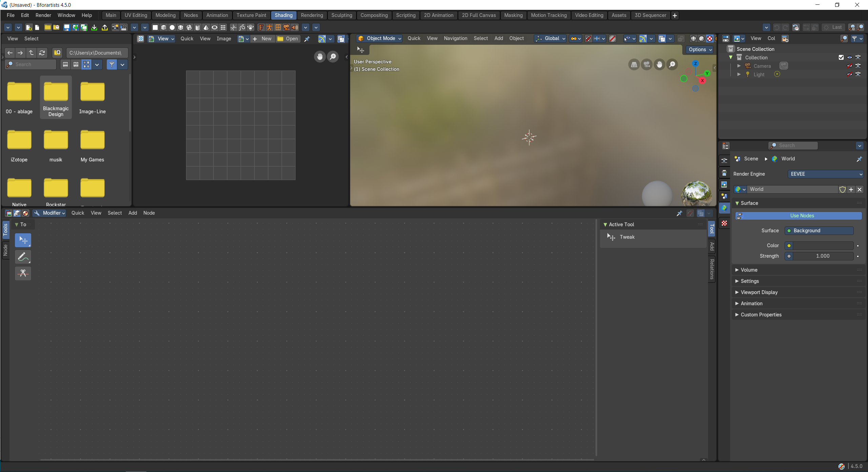Click the fake user shield icon for World
This screenshot has width=868, height=472.
(x=842, y=190)
